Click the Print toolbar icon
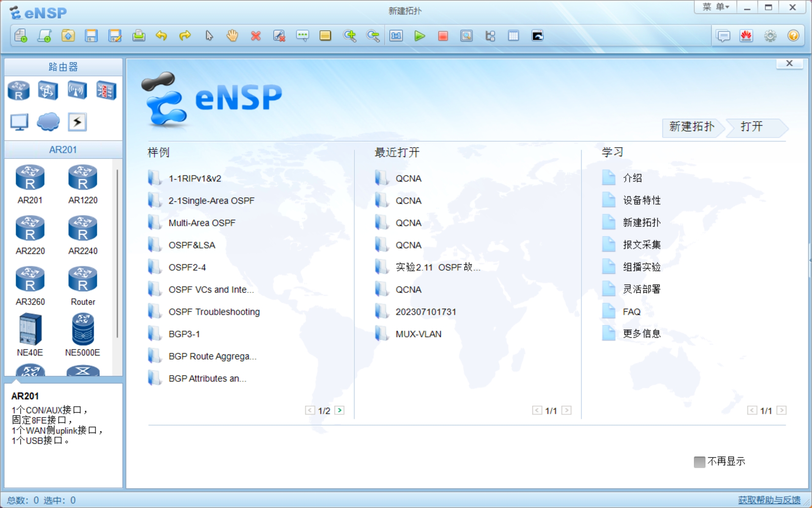812x508 pixels. pos(139,36)
